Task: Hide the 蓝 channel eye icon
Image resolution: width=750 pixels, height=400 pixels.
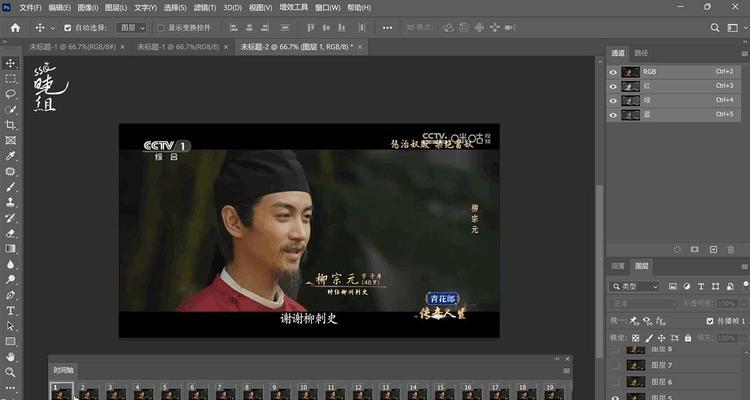Action: click(613, 115)
